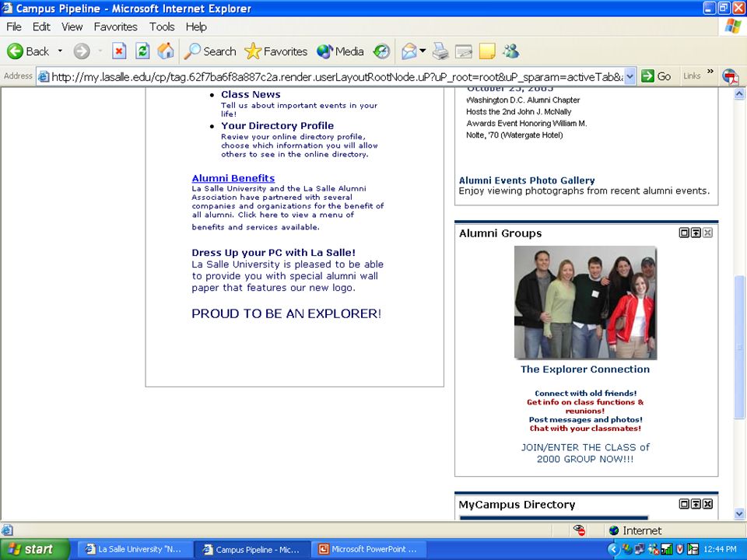Remove the Alumni Groups channel X icon
The width and height of the screenshot is (747, 560).
708,233
